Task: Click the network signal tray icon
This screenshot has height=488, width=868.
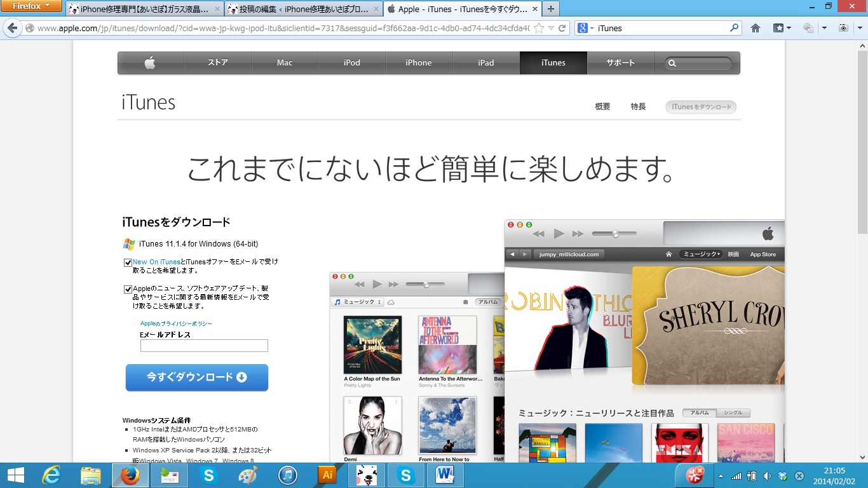Action: [x=736, y=475]
